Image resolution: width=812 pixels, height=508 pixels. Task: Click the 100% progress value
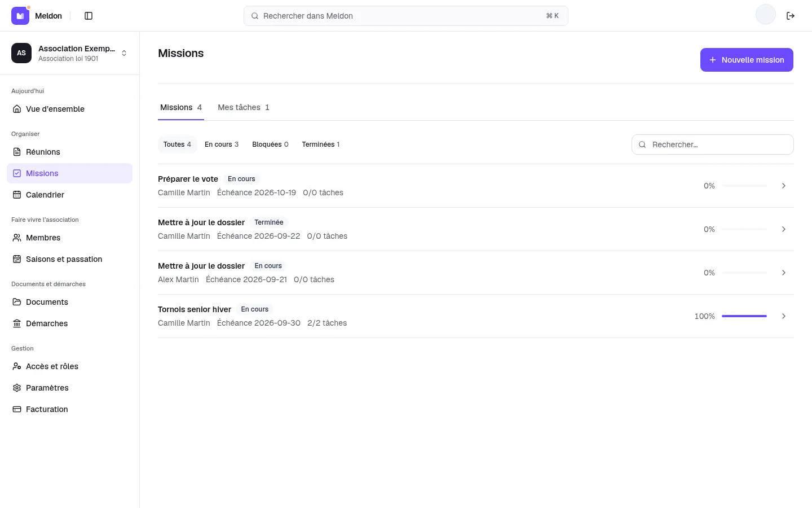[x=705, y=316]
